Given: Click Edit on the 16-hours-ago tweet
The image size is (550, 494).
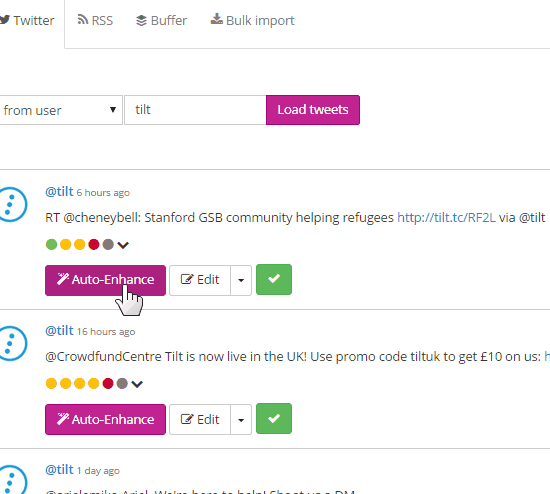Looking at the screenshot, I should (x=200, y=420).
